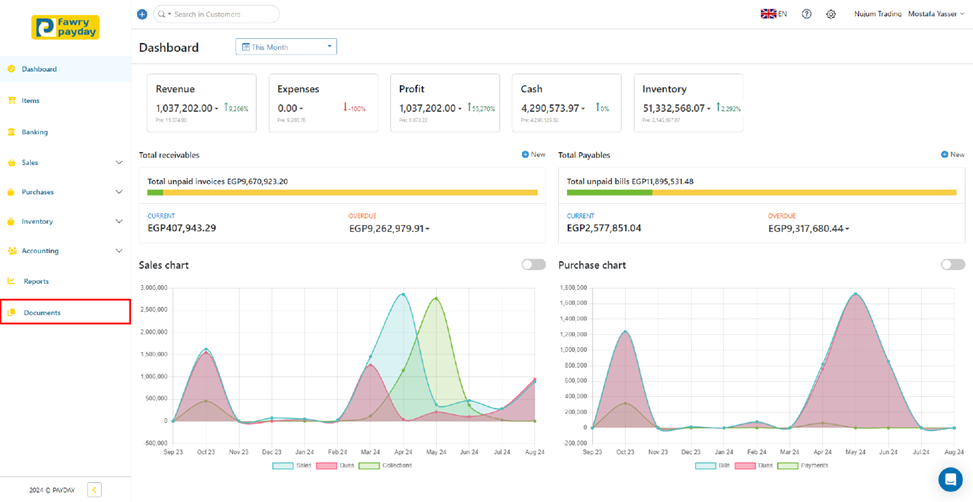Toggle the Purchase chart switch
Screen dimensions: 973x502
952,265
